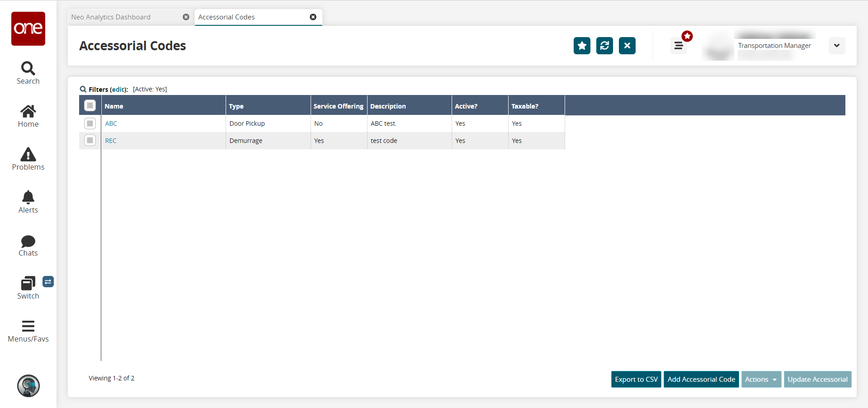Click Add Accessorial Code button
The width and height of the screenshot is (868, 408).
[701, 380]
